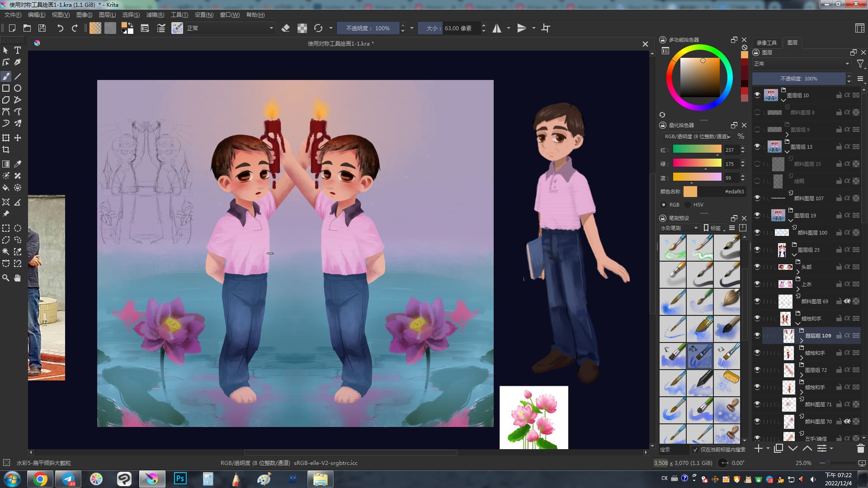Viewport: 868px width, 488px height.
Task: Pick the Zoom tool magnifier
Action: (x=6, y=278)
